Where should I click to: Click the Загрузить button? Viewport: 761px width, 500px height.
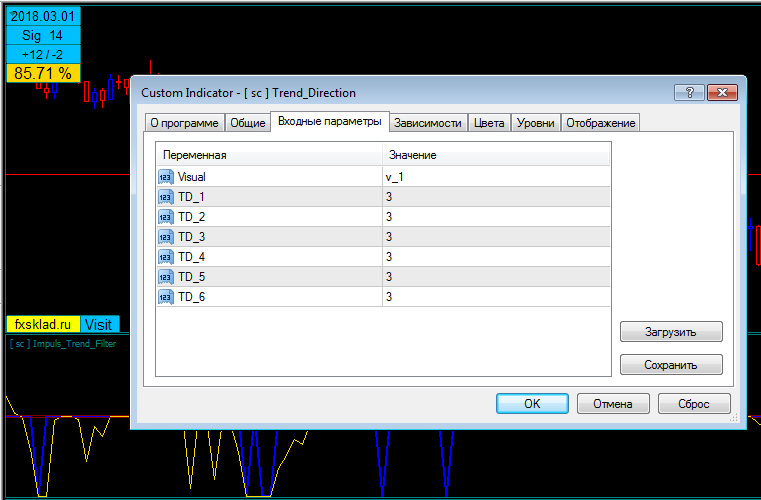671,332
